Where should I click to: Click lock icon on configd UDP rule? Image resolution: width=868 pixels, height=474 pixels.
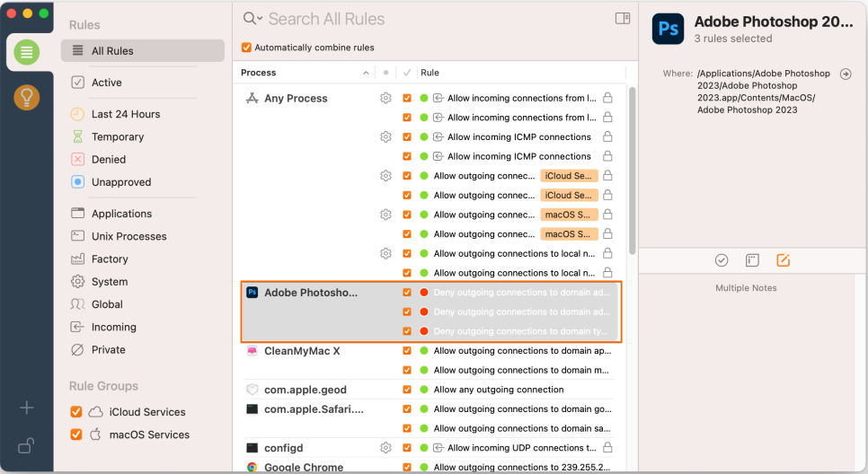click(607, 447)
